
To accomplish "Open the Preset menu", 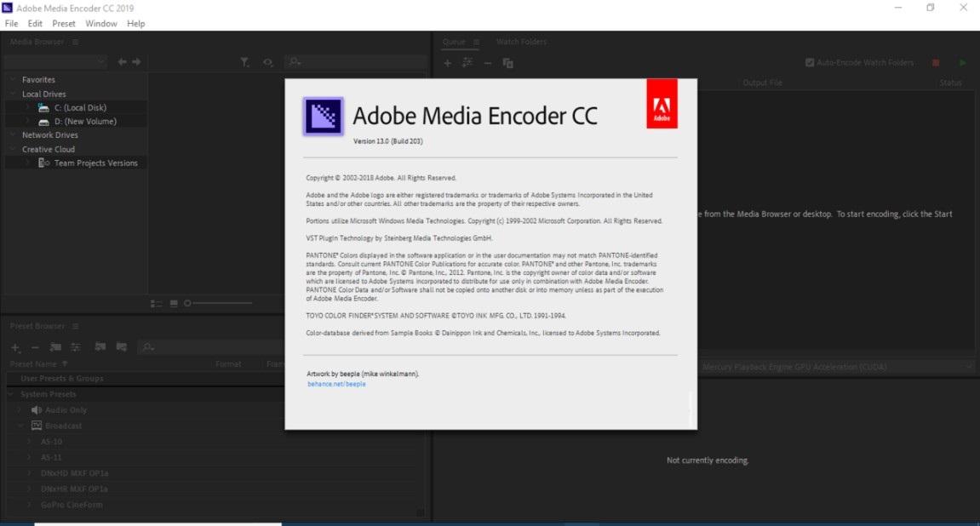I will click(x=64, y=24).
